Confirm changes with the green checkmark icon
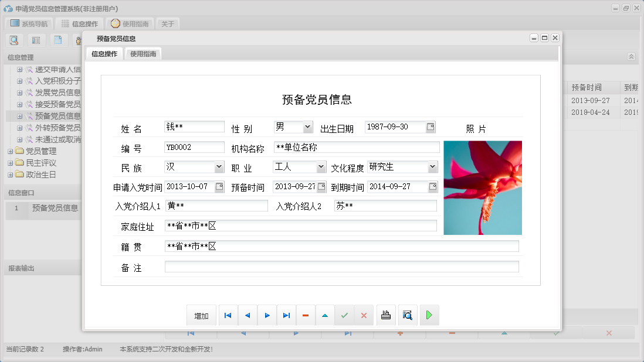 (344, 315)
